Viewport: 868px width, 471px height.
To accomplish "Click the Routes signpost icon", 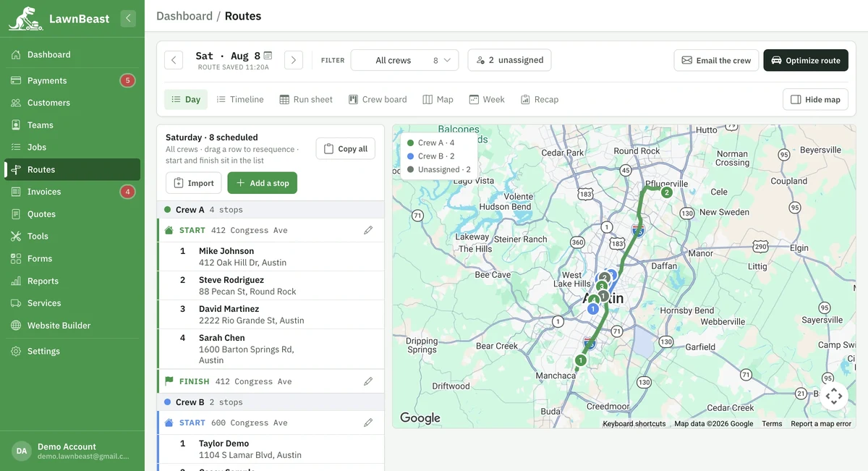I will pos(16,169).
